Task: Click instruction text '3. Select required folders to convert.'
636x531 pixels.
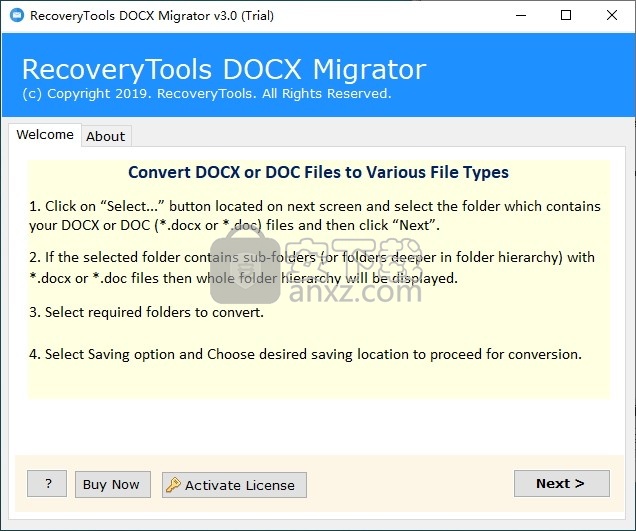Action: (x=146, y=312)
